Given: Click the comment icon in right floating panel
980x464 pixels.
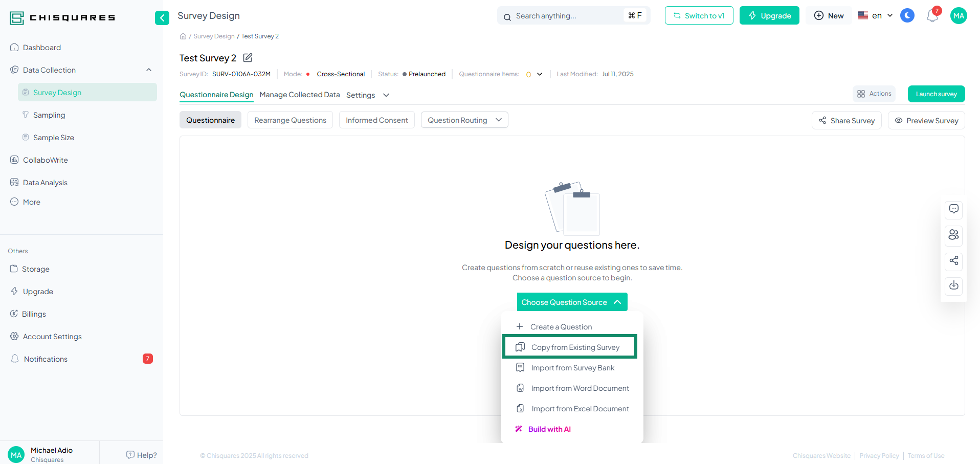Looking at the screenshot, I should coord(953,209).
